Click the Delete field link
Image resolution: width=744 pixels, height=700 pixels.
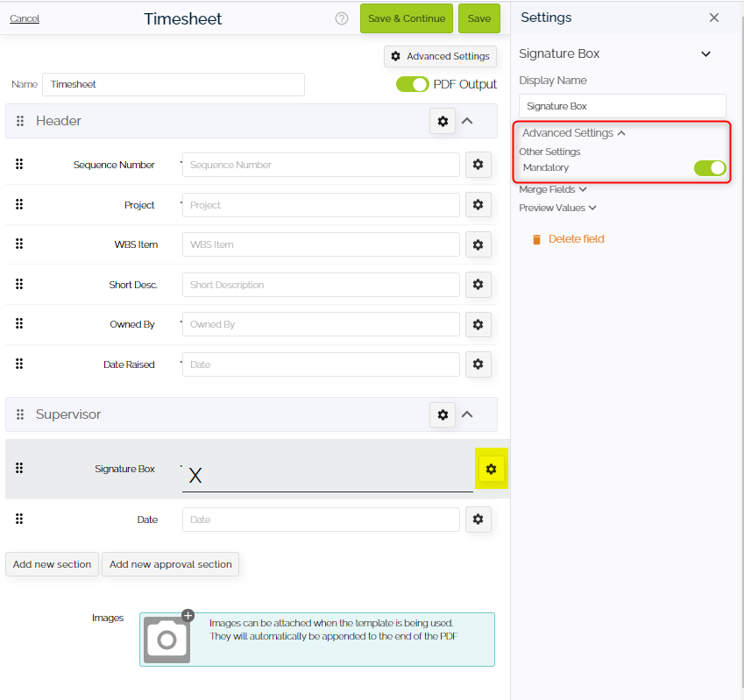click(568, 239)
